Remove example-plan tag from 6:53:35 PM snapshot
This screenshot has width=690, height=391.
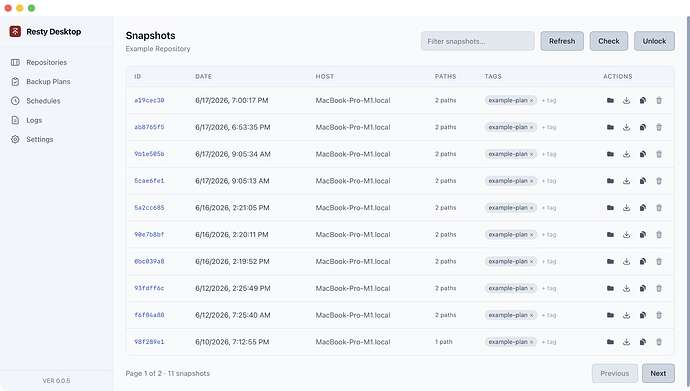(532, 128)
